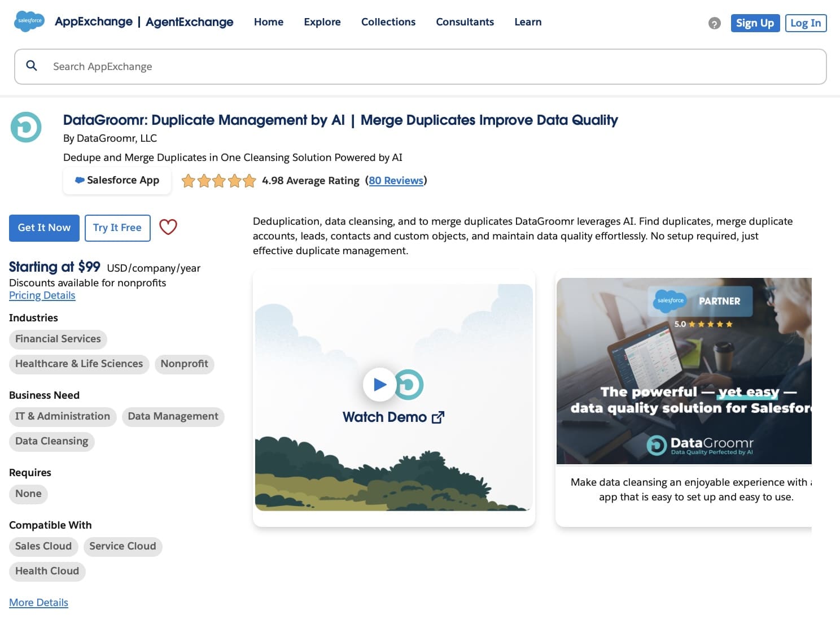Click the Watch Demo external link icon
Viewport: 840px width, 619px height.
coord(438,417)
